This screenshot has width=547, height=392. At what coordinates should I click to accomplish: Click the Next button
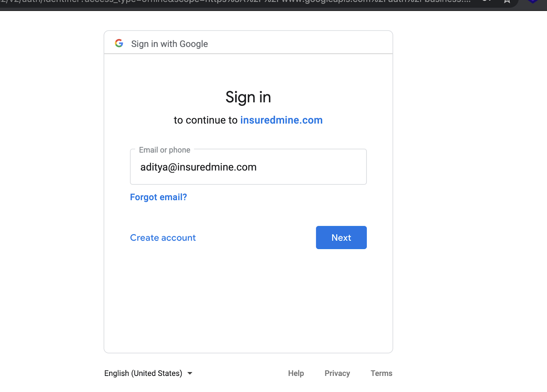pyautogui.click(x=341, y=237)
